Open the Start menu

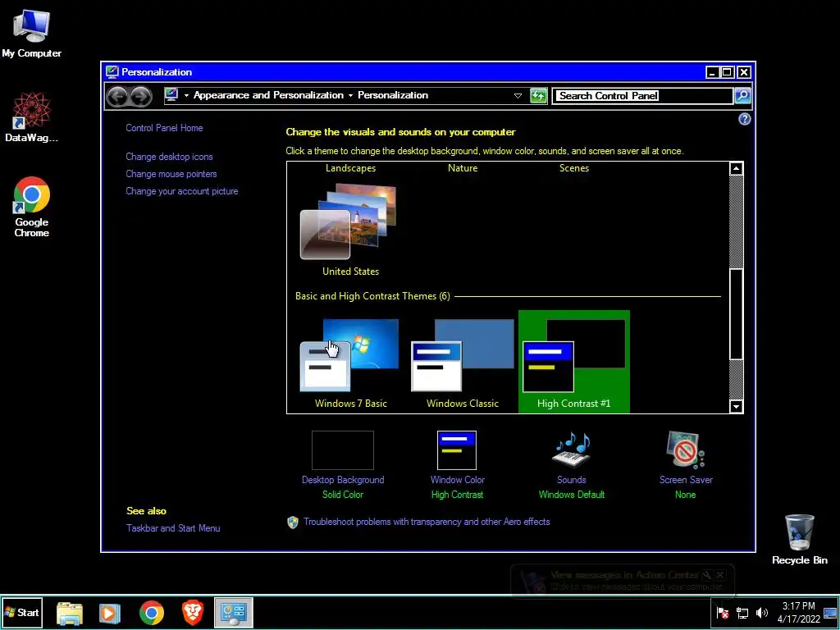click(x=22, y=612)
